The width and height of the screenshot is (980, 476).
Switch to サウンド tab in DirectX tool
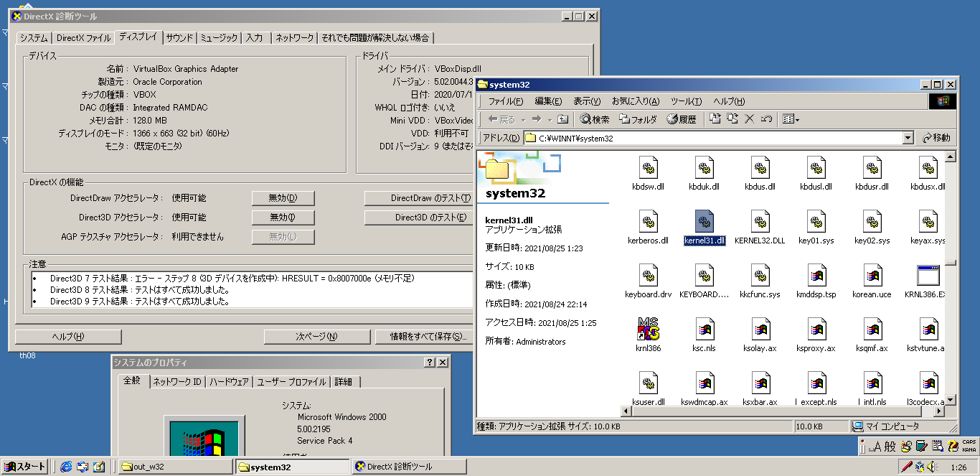coord(179,38)
